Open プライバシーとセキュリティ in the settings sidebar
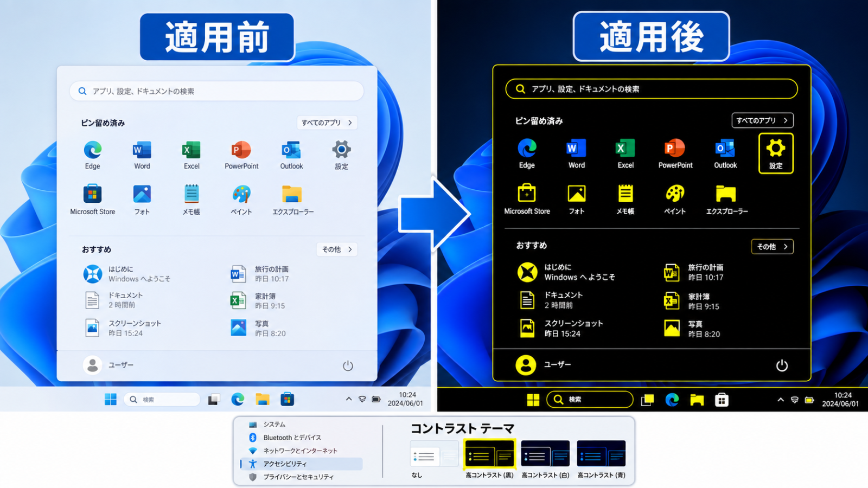The height and width of the screenshot is (488, 868). point(301,477)
